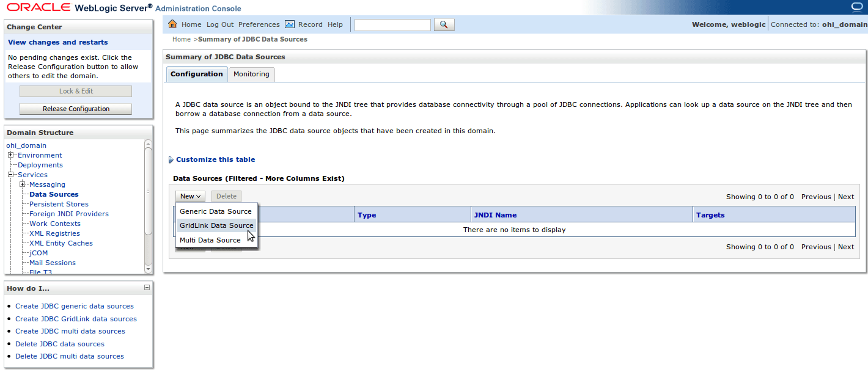The image size is (868, 372).
Task: Expand the Customize this table triangle
Action: pyautogui.click(x=171, y=160)
